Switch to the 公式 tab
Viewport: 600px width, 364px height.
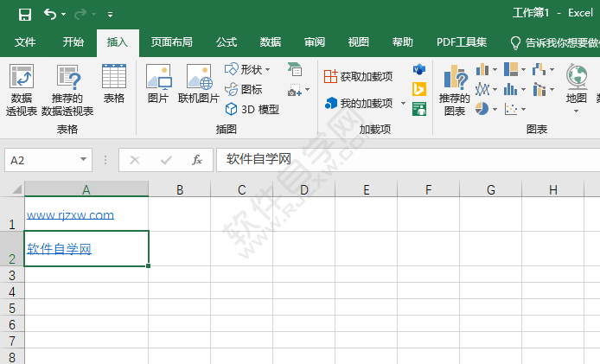tap(227, 42)
